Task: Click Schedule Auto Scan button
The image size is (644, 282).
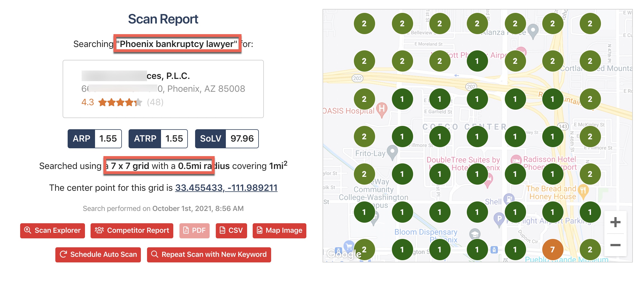Action: (98, 255)
